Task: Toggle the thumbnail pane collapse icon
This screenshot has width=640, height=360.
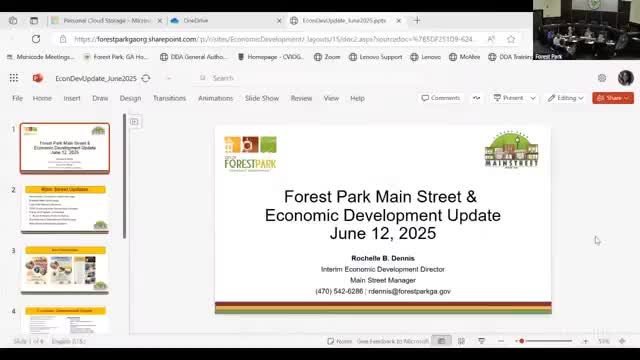Action: [134, 122]
